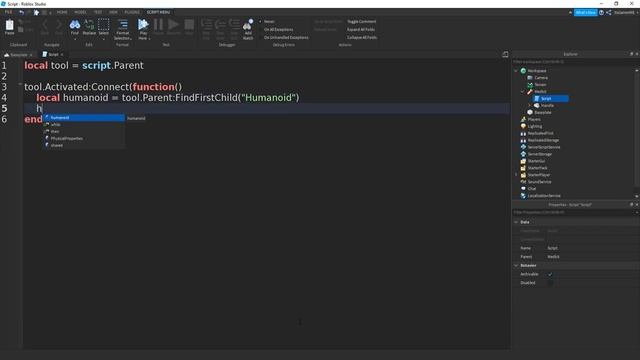Pick humanoid from autocomplete list
The width and height of the screenshot is (640, 360).
[84, 118]
